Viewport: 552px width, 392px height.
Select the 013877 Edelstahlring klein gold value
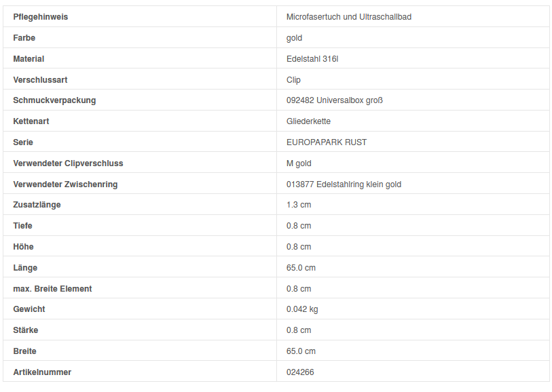(x=344, y=184)
